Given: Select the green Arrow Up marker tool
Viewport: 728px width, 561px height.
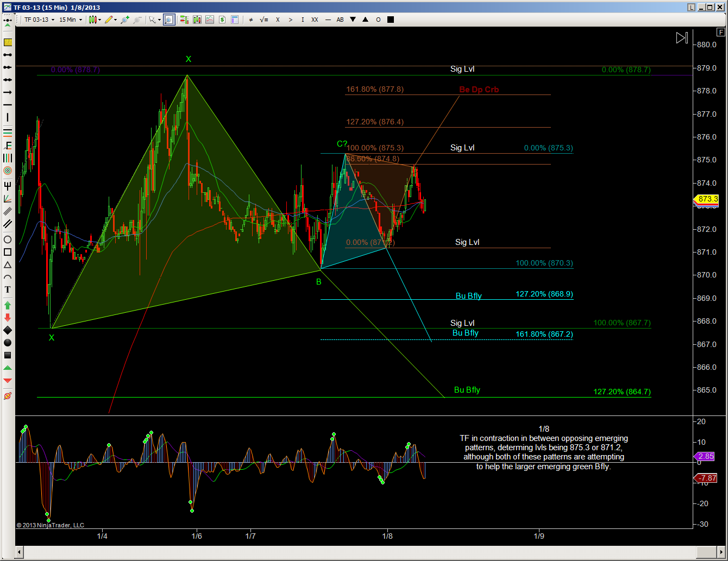Looking at the screenshot, I should coord(8,305).
